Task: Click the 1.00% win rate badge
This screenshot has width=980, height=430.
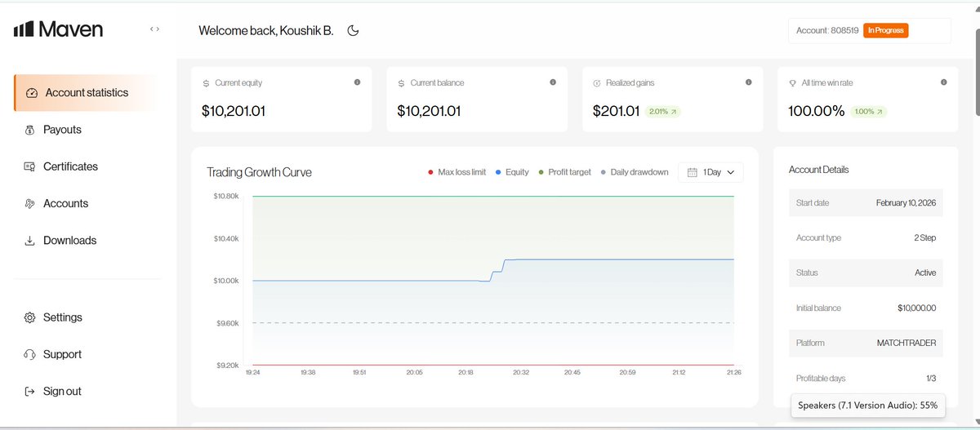Action: click(x=869, y=112)
